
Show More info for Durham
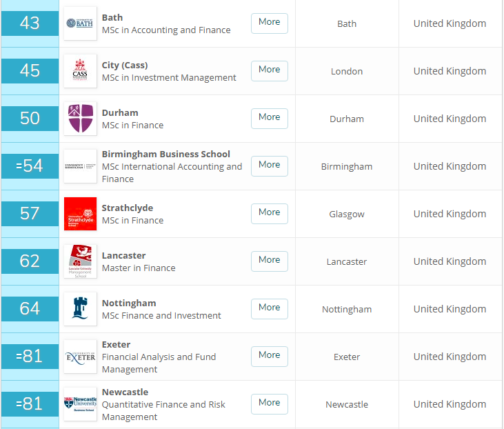point(269,117)
